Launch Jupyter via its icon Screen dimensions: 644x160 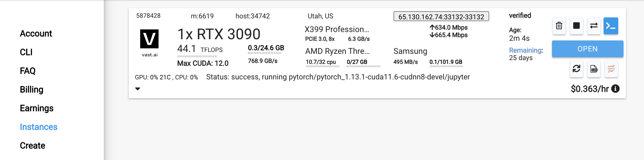[x=611, y=69]
